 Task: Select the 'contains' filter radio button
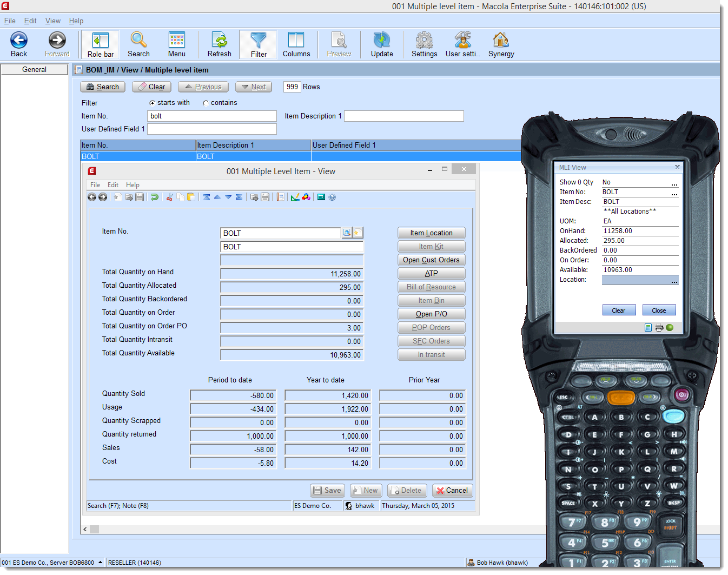point(206,103)
